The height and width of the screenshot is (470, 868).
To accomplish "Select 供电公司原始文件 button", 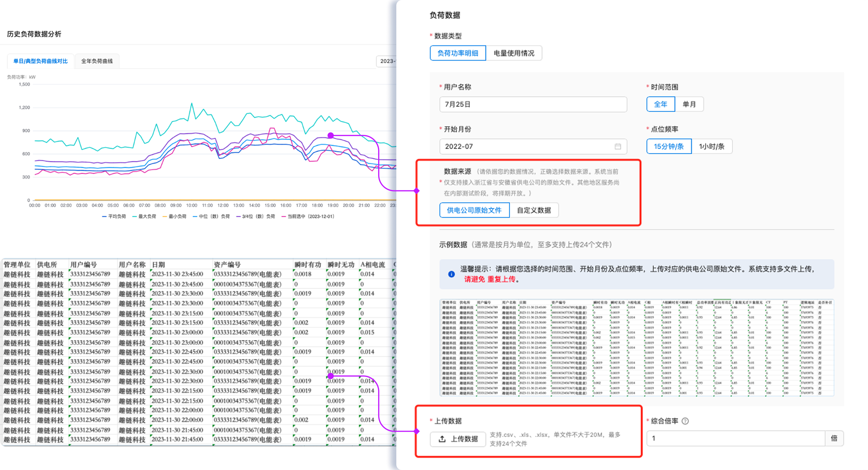I will [x=474, y=210].
